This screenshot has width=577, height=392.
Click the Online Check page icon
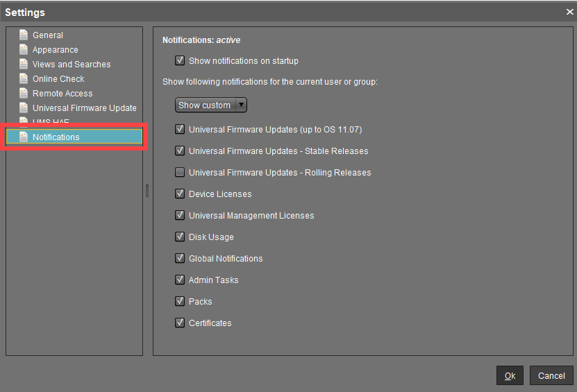[x=24, y=78]
